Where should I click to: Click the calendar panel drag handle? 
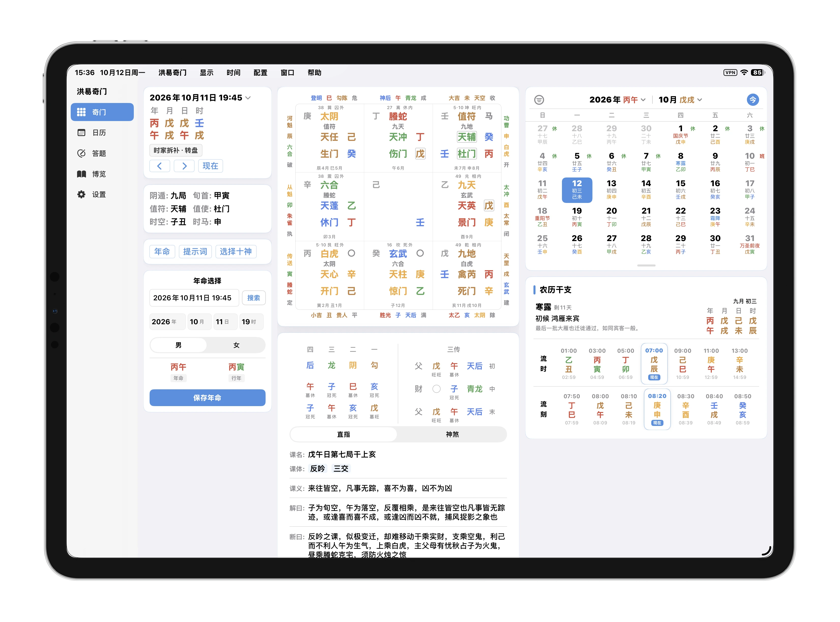[x=646, y=265]
